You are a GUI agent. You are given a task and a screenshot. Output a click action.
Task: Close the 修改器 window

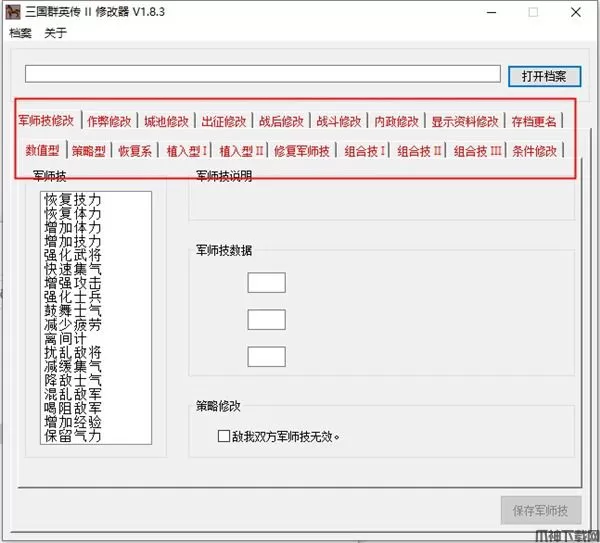(x=576, y=12)
